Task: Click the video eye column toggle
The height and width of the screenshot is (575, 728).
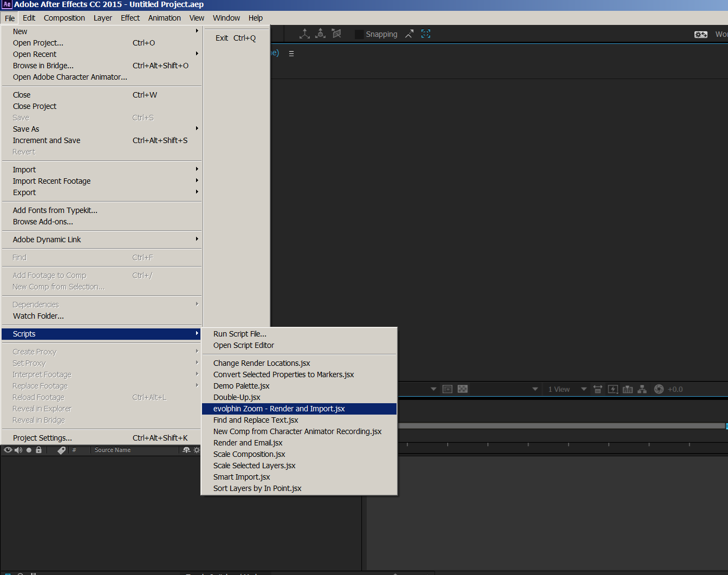Action: point(8,450)
